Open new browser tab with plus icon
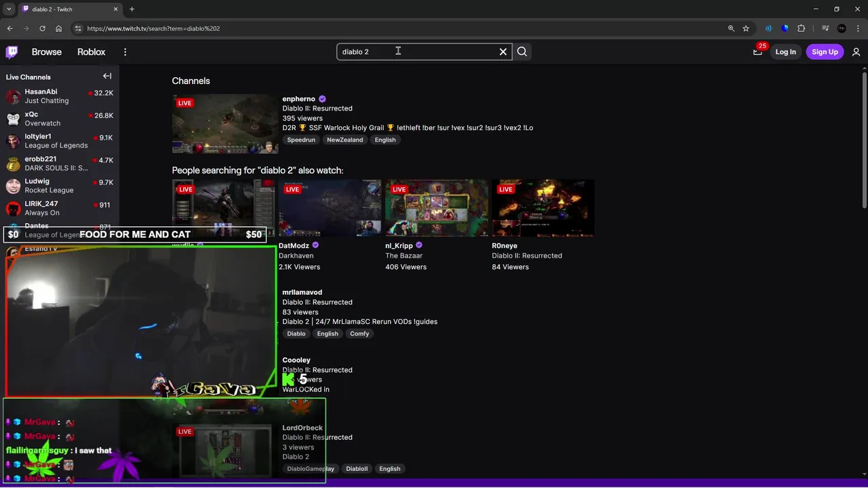This screenshot has height=488, width=868. click(x=132, y=9)
